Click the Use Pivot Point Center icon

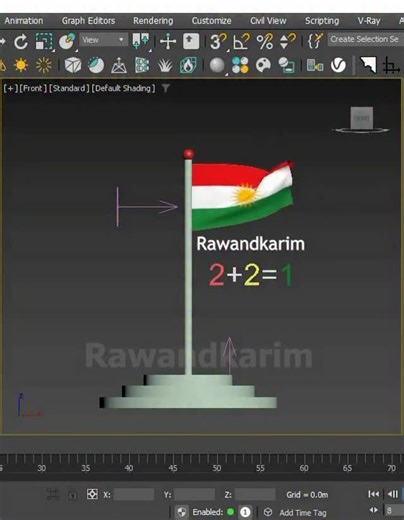(141, 41)
